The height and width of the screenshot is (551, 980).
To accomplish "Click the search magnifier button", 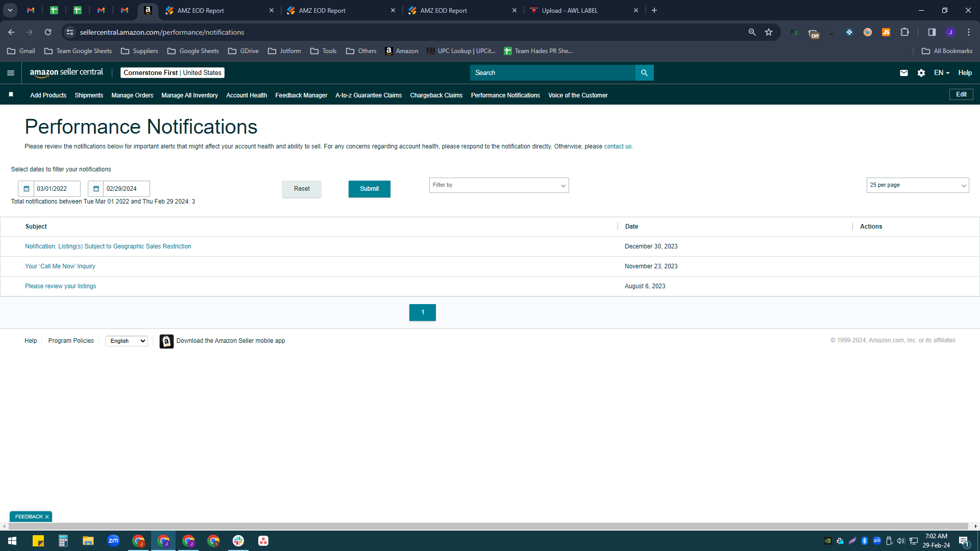I will [644, 73].
